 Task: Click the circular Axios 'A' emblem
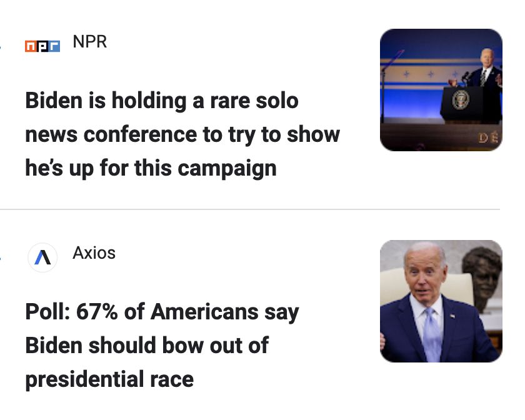[x=42, y=256]
